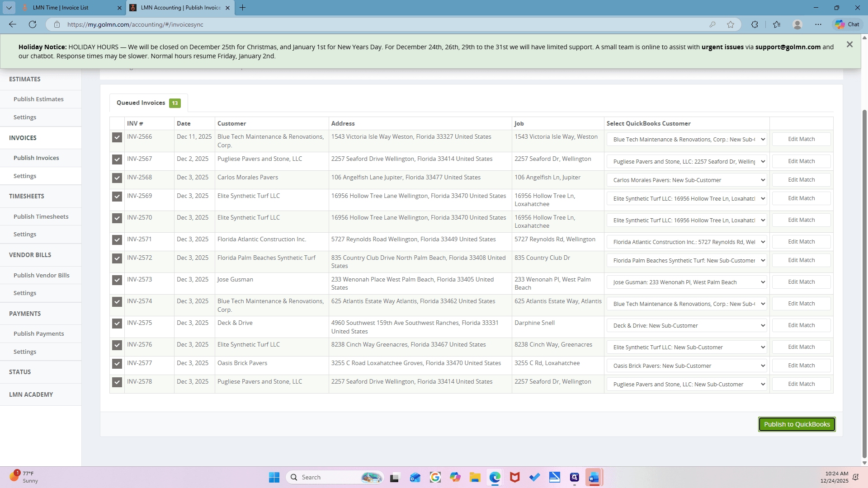Open File Explorer from taskbar
The height and width of the screenshot is (488, 868).
click(475, 477)
